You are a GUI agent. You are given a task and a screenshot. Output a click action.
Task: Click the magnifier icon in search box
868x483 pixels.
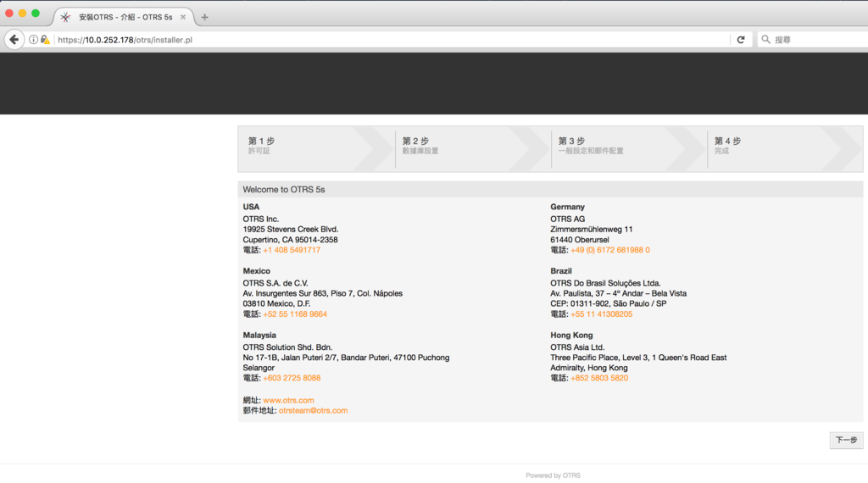point(765,40)
